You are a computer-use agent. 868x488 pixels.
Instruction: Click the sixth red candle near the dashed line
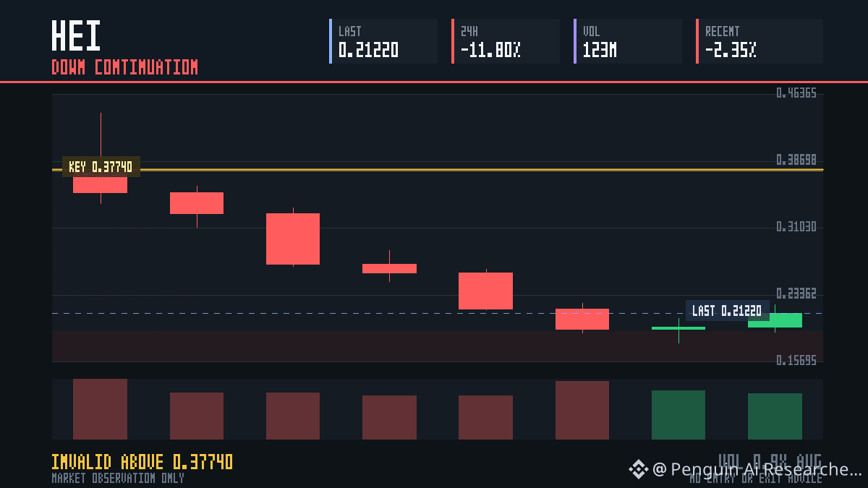(x=582, y=319)
